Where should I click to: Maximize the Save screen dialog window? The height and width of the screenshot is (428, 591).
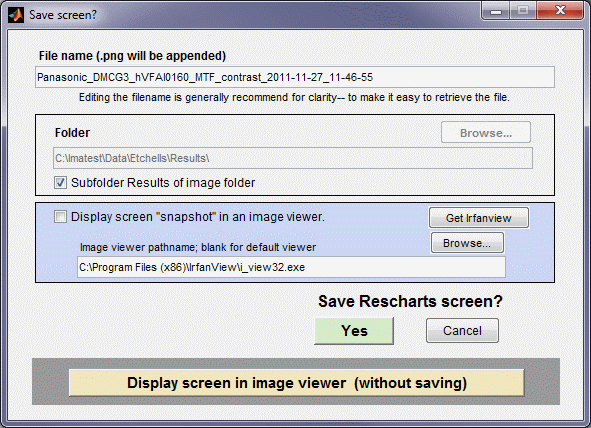point(523,11)
